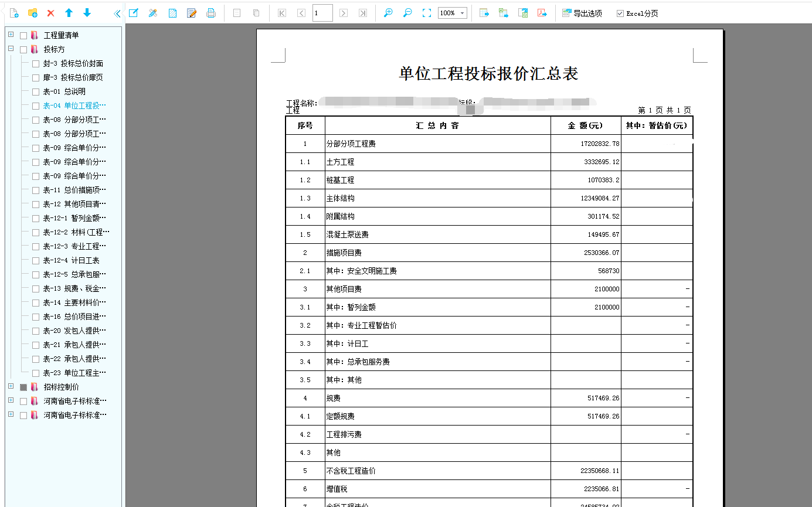This screenshot has height=507, width=812.
Task: Click the page number input field
Action: coord(322,13)
